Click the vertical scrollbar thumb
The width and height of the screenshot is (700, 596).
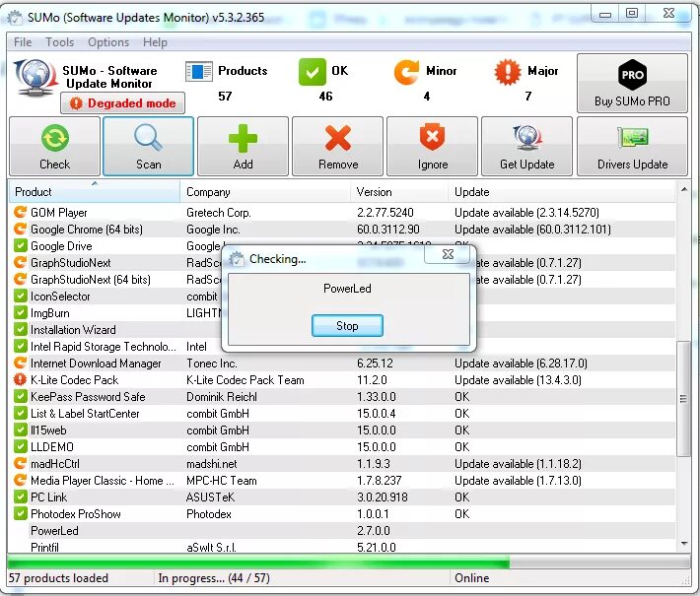[x=683, y=398]
